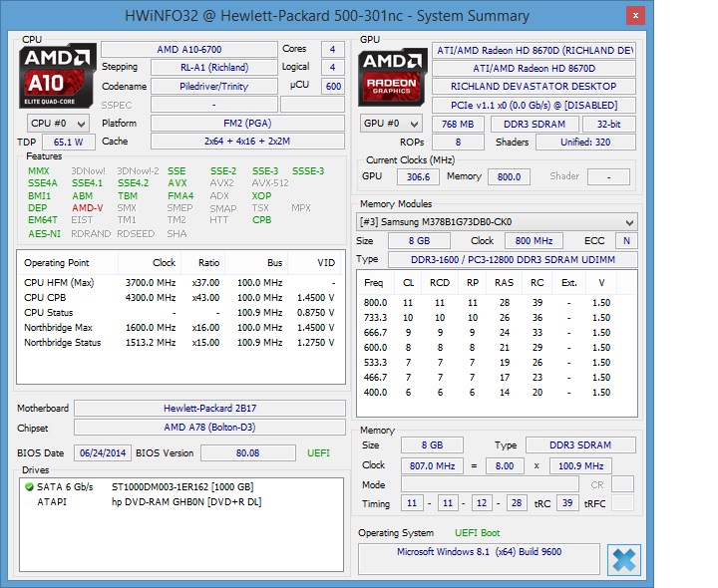The width and height of the screenshot is (718, 588).
Task: Click the UEFI Boot label
Action: point(477,533)
